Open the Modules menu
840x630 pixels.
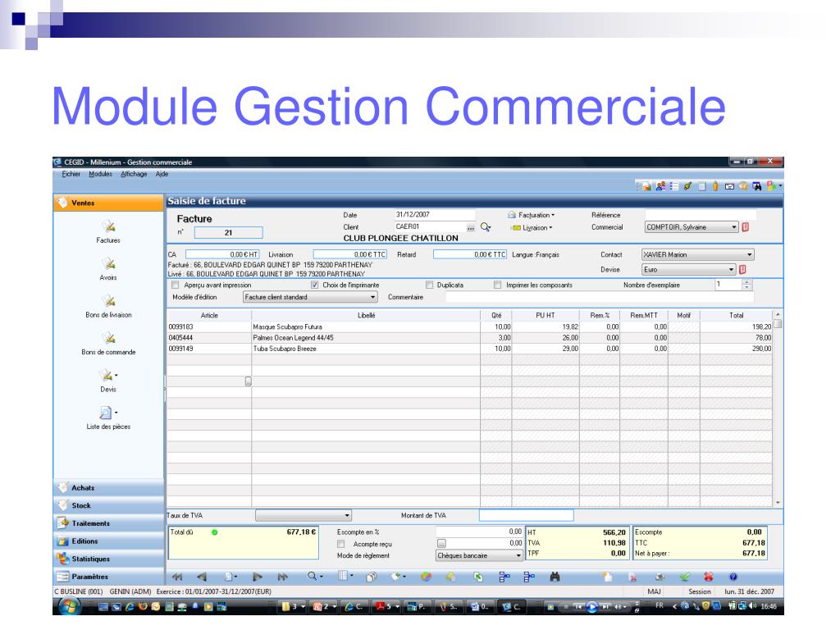(100, 174)
